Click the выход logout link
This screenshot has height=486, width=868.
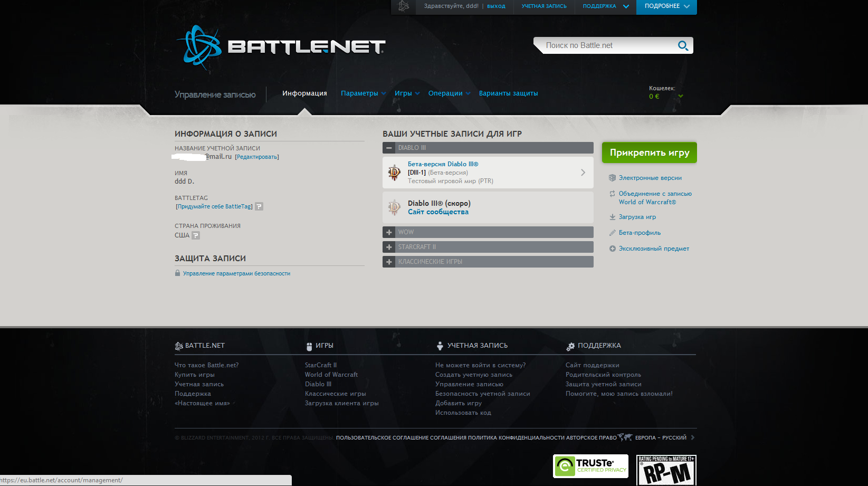pyautogui.click(x=496, y=6)
